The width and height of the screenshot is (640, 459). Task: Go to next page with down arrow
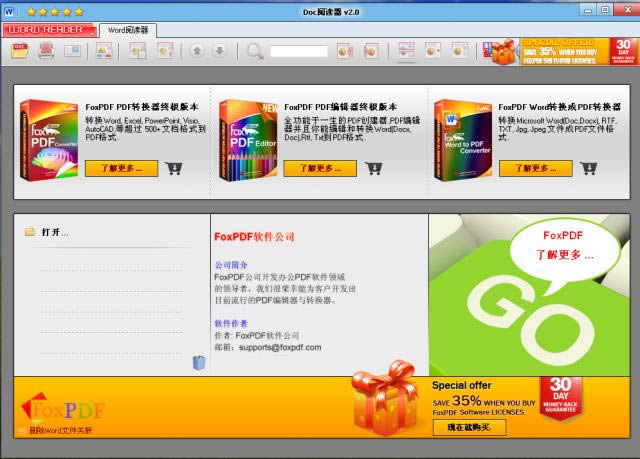(220, 51)
